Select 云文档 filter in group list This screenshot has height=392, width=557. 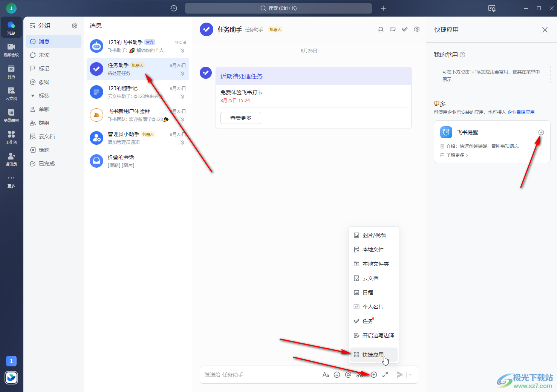[x=54, y=136]
